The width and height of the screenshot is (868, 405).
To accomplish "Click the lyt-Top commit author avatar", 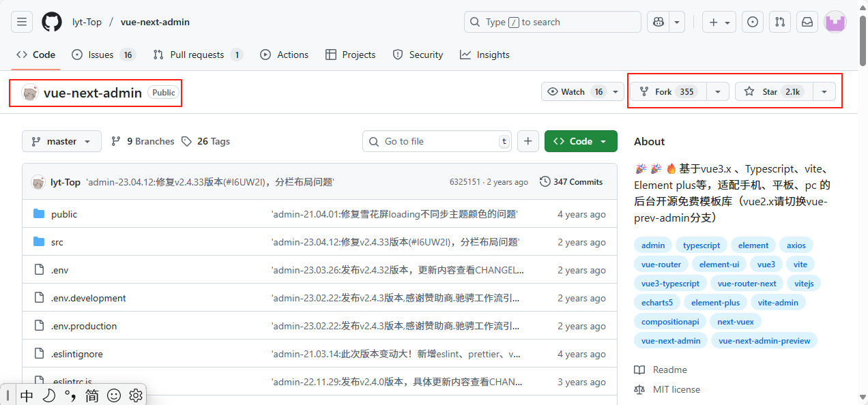I will point(38,182).
